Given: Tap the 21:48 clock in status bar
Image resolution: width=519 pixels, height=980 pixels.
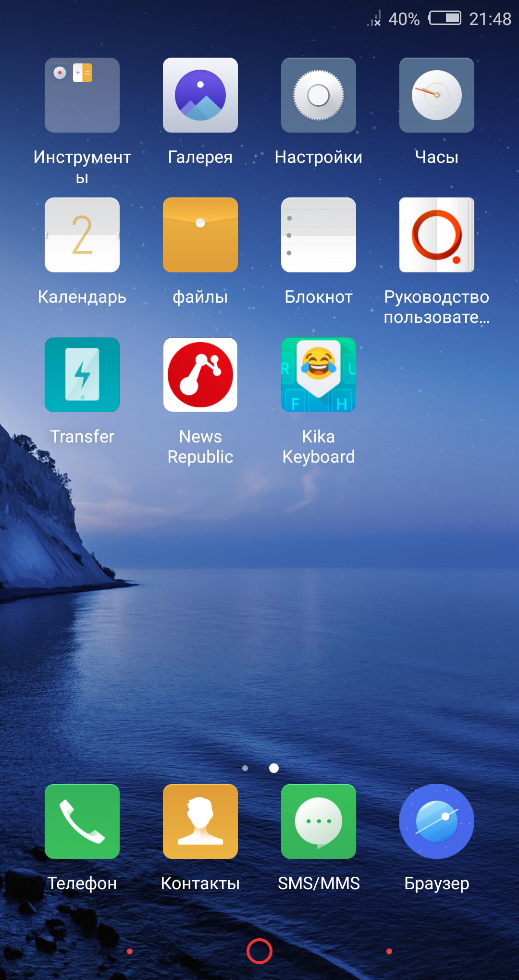Looking at the screenshot, I should (x=490, y=19).
